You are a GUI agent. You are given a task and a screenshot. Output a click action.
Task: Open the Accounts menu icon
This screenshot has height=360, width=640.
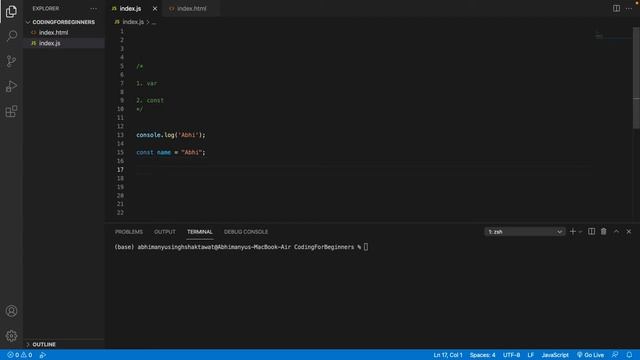11,311
